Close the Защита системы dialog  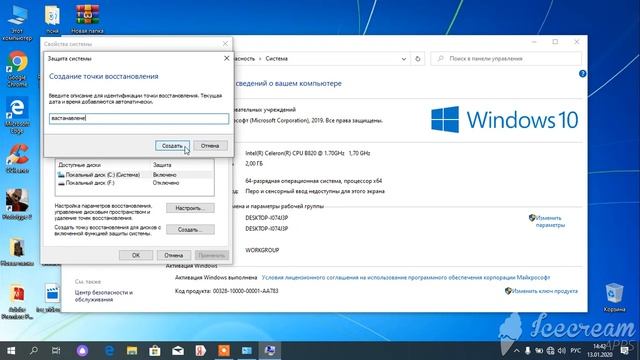pos(227,58)
